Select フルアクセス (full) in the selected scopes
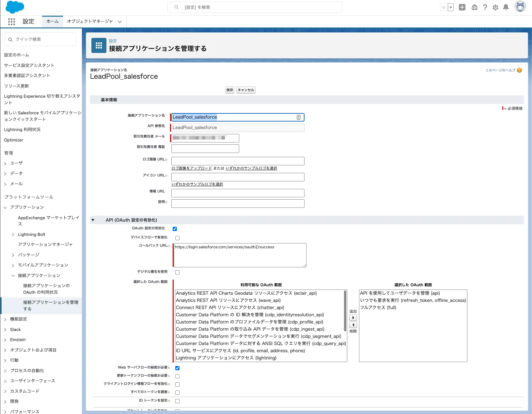The image size is (532, 414). (378, 307)
